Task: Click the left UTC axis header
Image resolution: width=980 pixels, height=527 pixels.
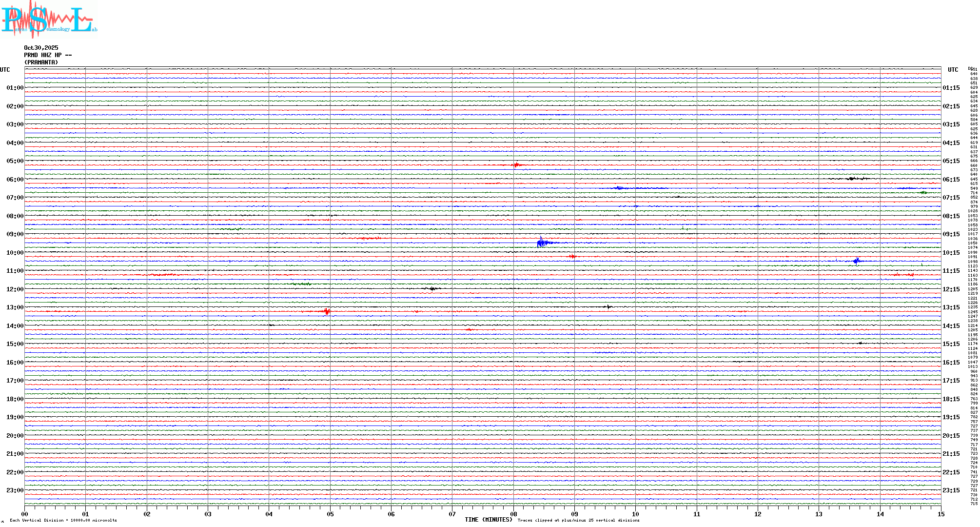Action: pos(5,70)
